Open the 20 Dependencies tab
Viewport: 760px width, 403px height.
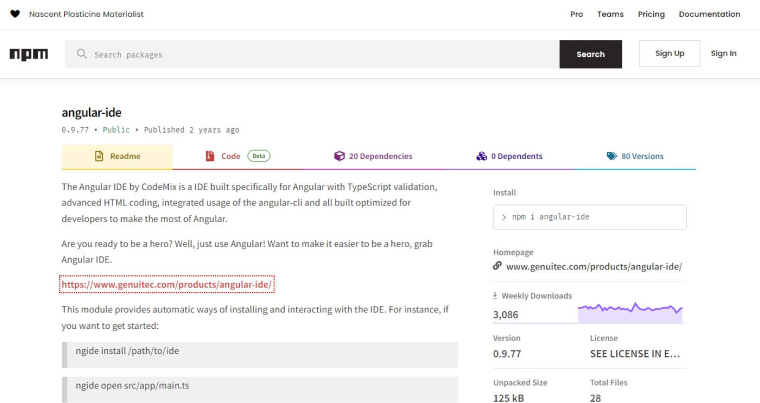pos(373,157)
